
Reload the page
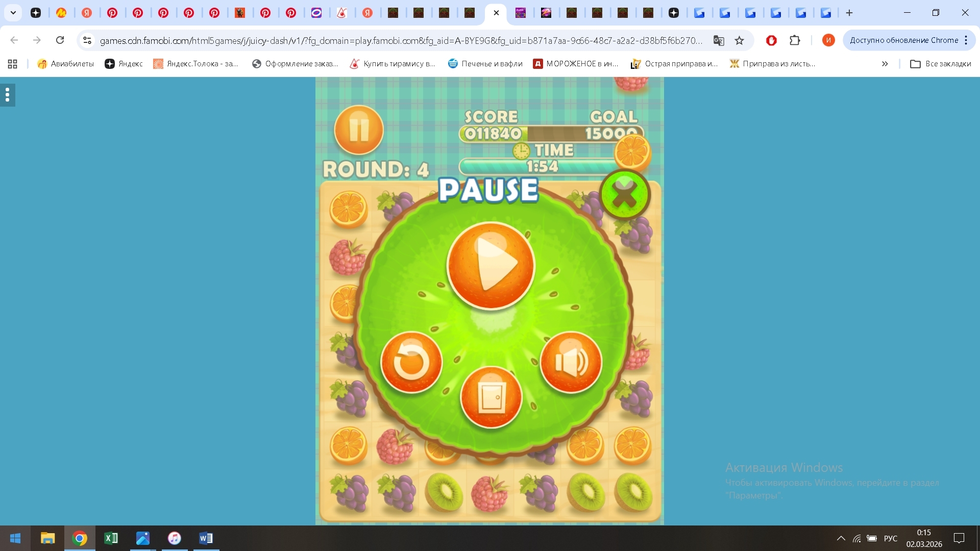click(60, 40)
